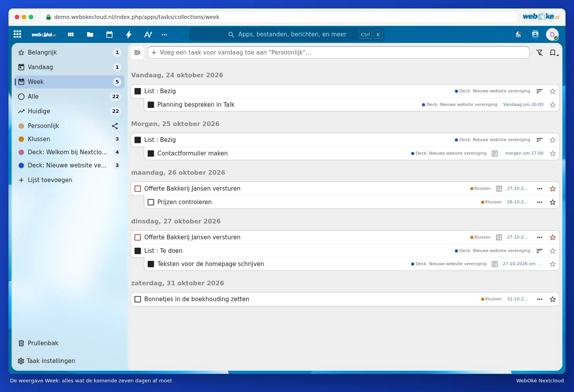Check Contactformulier maken checkbox
This screenshot has width=574, height=392.
(151, 153)
